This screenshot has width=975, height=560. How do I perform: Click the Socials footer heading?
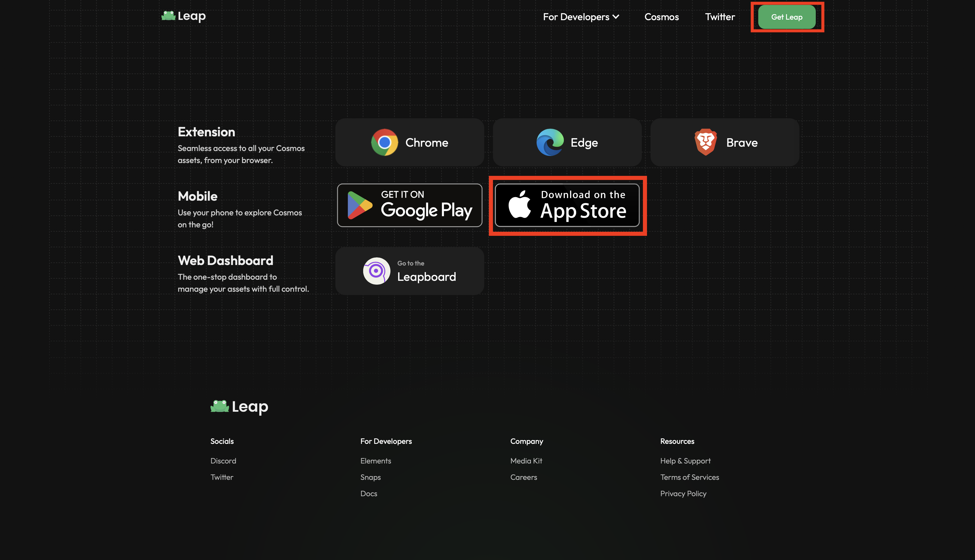222,441
